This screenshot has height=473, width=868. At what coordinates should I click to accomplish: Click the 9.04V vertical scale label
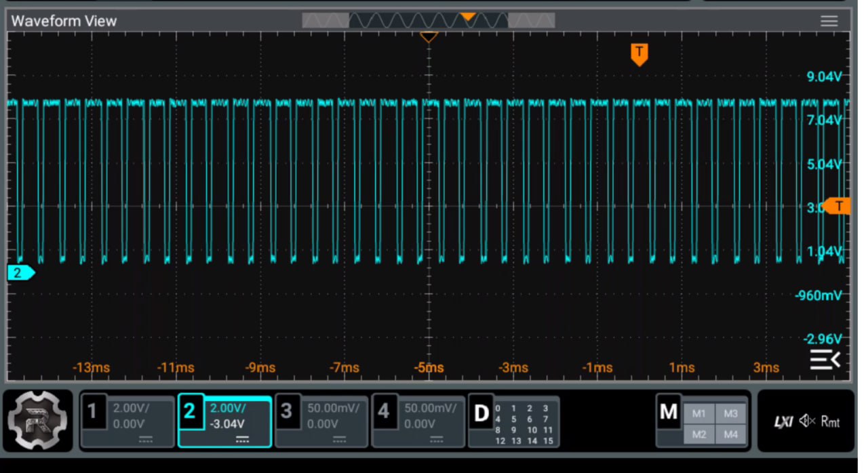point(823,77)
